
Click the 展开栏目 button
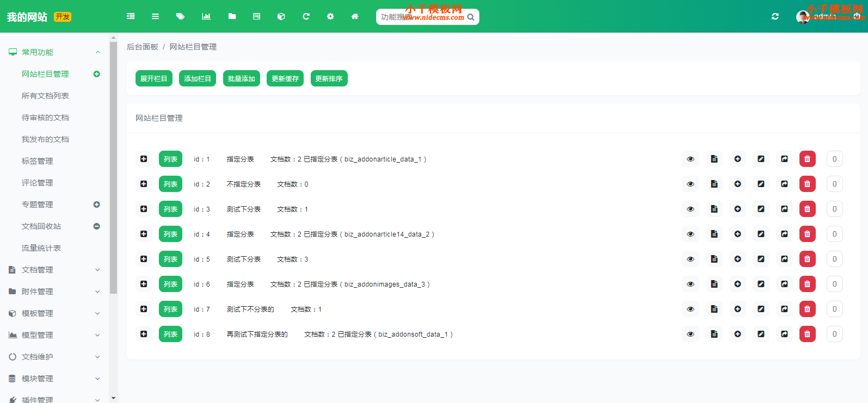[154, 78]
